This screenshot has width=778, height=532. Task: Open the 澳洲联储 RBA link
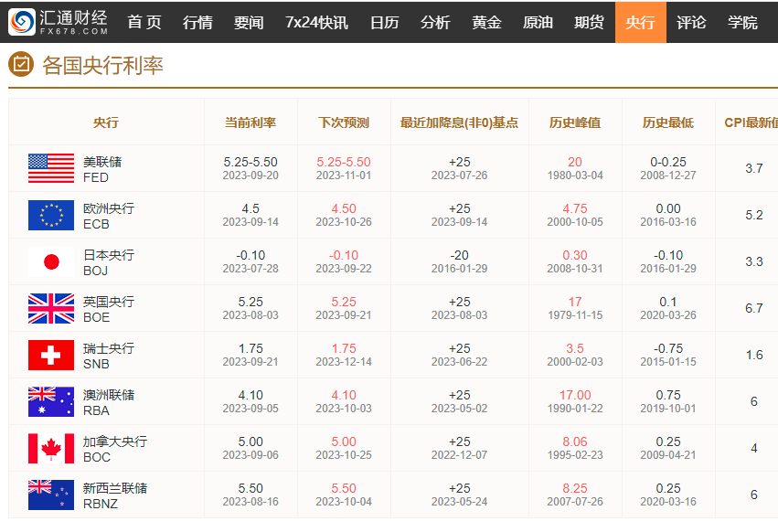click(109, 402)
